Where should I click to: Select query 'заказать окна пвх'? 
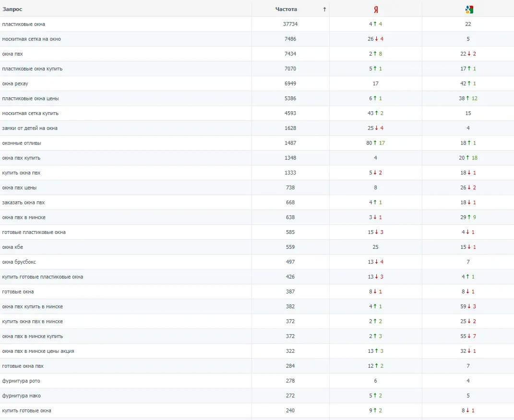(23, 203)
